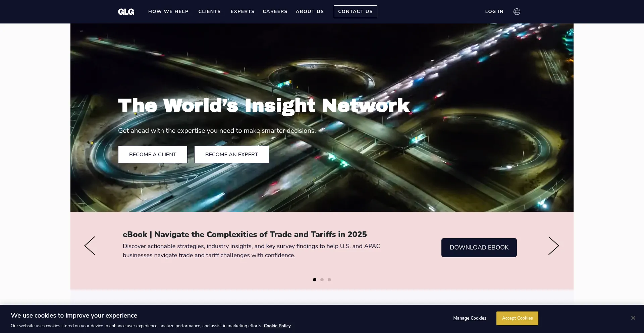
Task: Expand the About Us menu
Action: 310,11
